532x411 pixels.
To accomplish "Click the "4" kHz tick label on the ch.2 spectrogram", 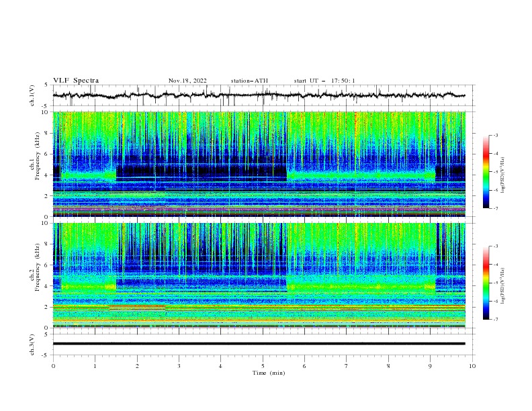I will tap(48, 286).
